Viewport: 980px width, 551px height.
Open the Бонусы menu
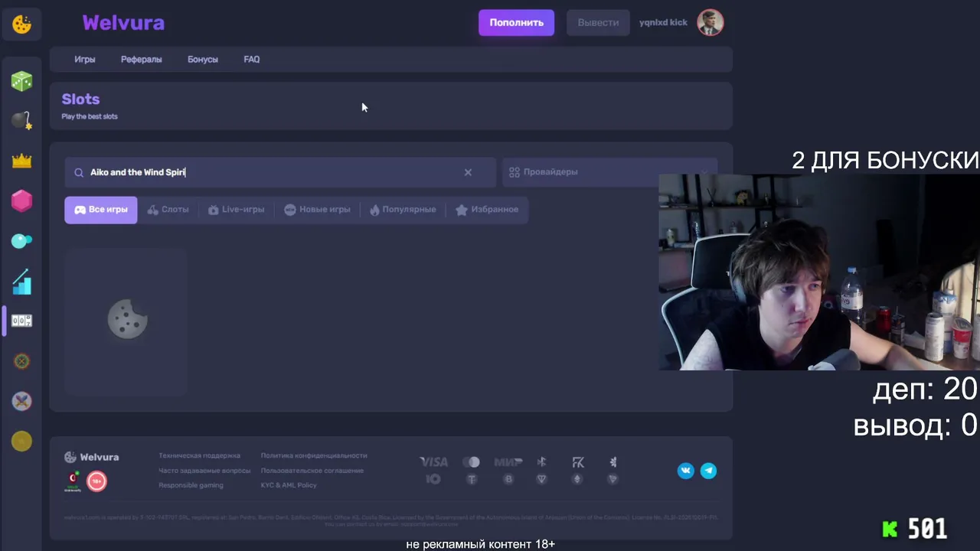point(203,60)
